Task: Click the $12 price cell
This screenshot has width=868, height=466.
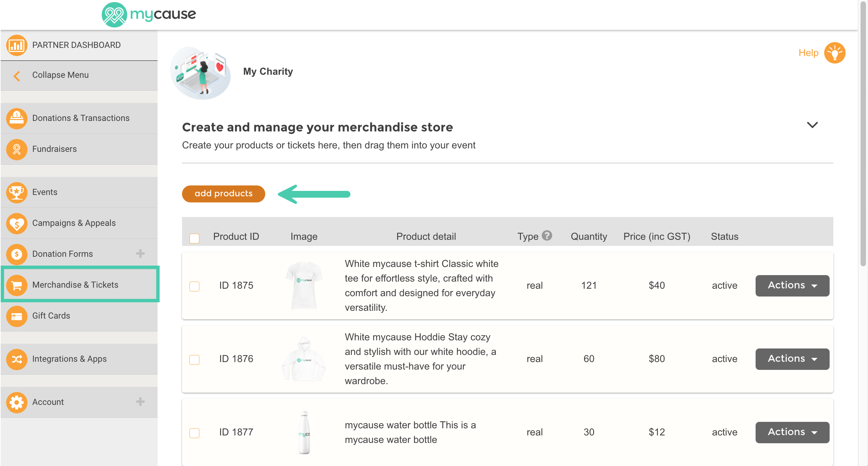Action: click(x=657, y=432)
